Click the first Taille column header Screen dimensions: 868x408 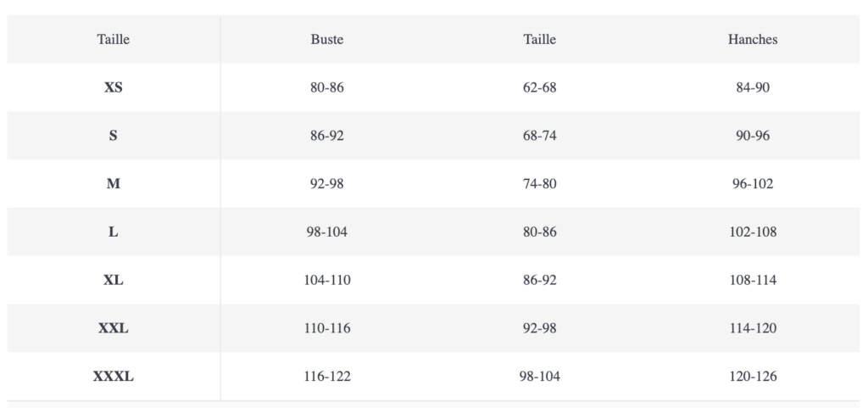114,39
